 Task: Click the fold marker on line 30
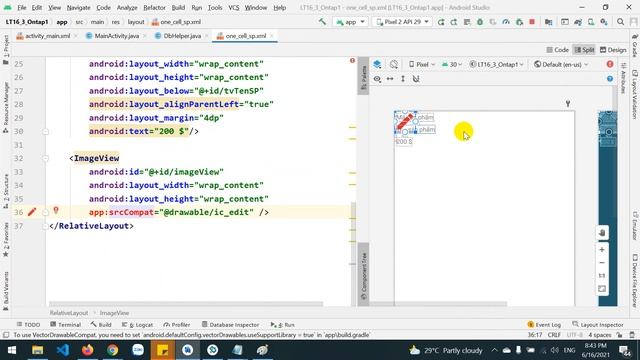point(46,131)
